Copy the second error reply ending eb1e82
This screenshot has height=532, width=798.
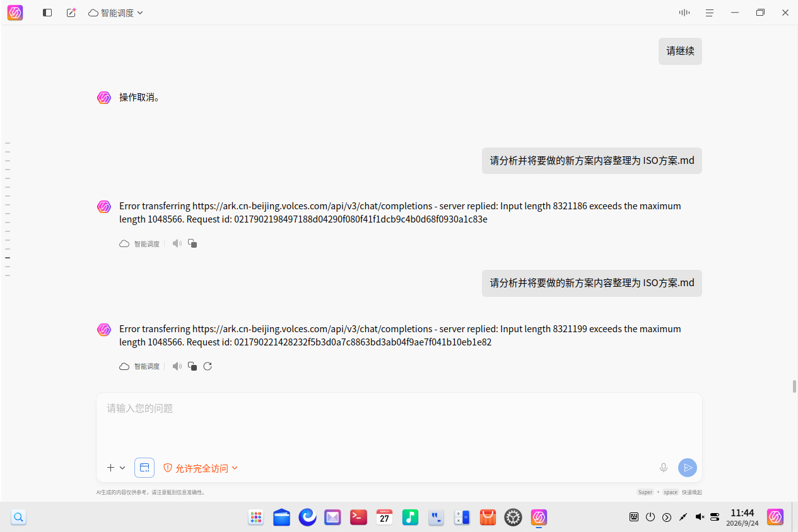[192, 366]
